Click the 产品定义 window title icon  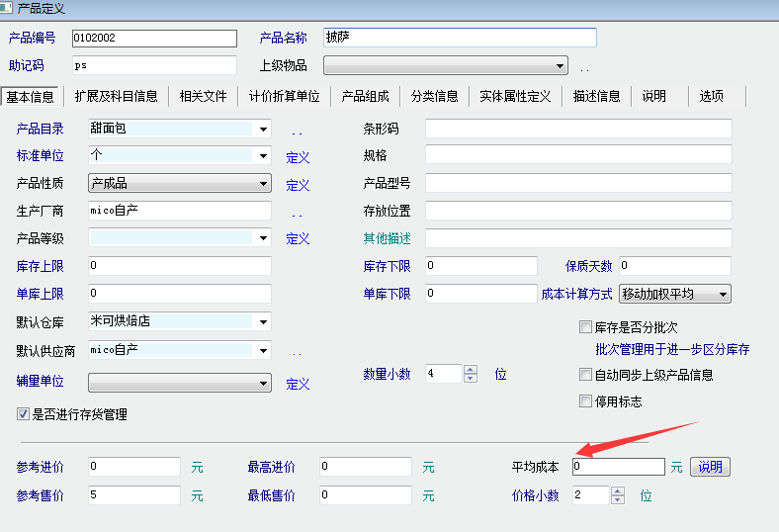pyautogui.click(x=7, y=7)
